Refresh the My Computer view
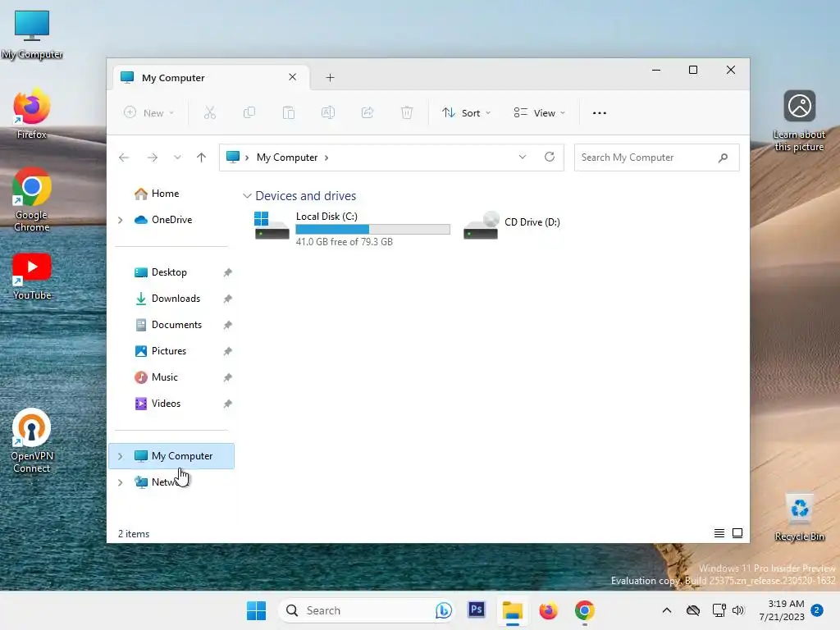 [549, 157]
